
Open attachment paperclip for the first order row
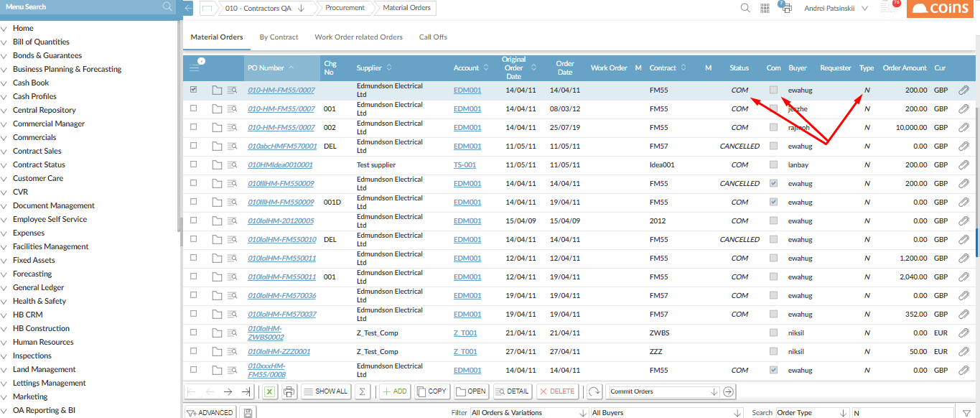tap(963, 90)
